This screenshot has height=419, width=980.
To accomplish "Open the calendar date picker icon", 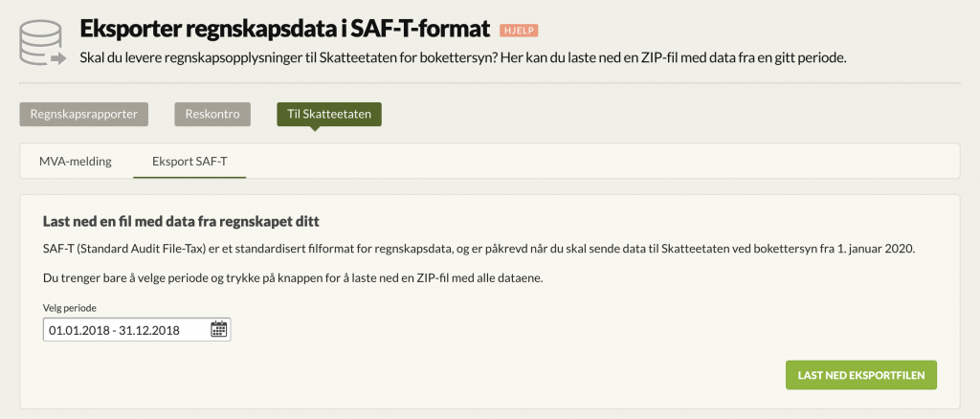I will click(219, 329).
